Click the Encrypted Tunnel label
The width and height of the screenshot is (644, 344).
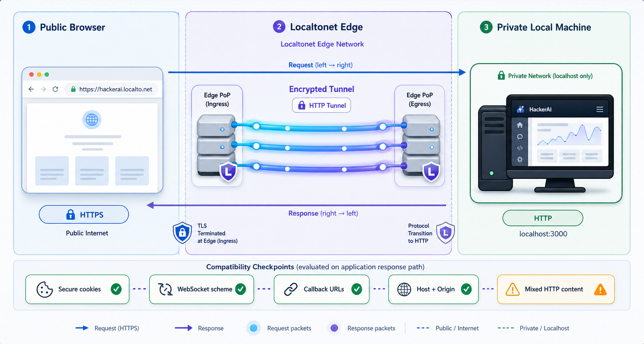pos(321,89)
